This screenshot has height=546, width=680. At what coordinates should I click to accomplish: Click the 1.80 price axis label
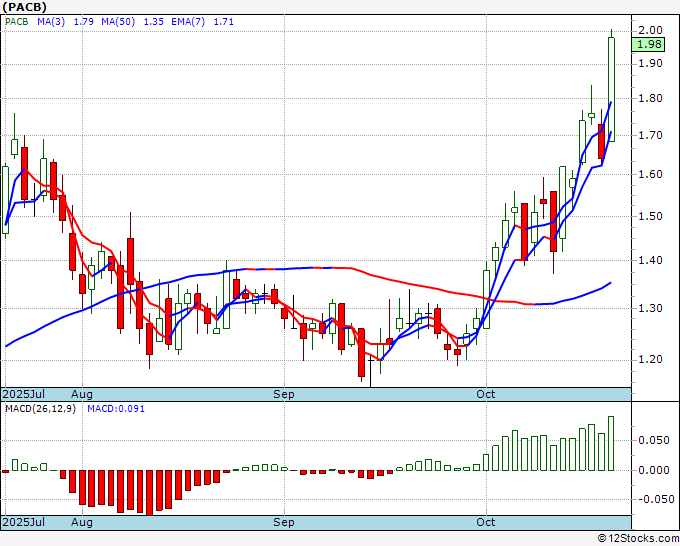pos(651,98)
